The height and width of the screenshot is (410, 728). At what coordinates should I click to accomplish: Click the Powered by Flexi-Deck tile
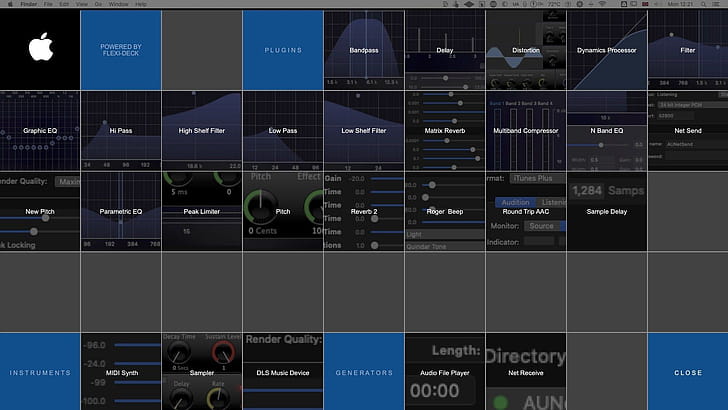click(121, 49)
